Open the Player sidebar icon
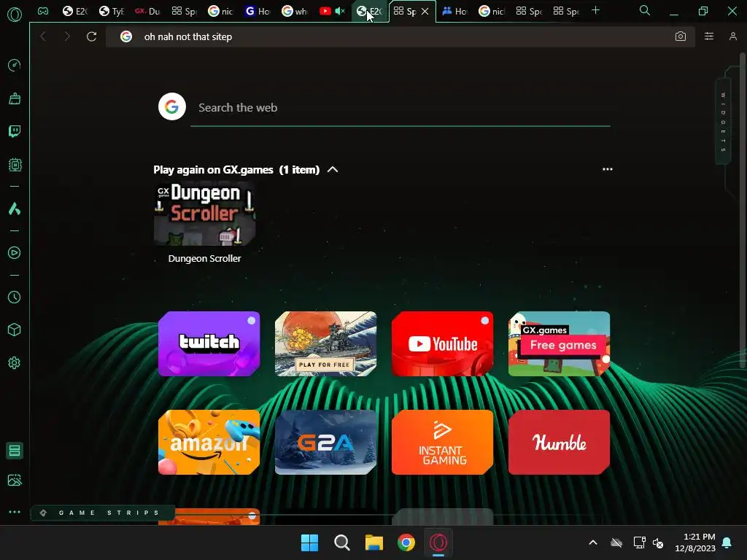 click(x=15, y=253)
